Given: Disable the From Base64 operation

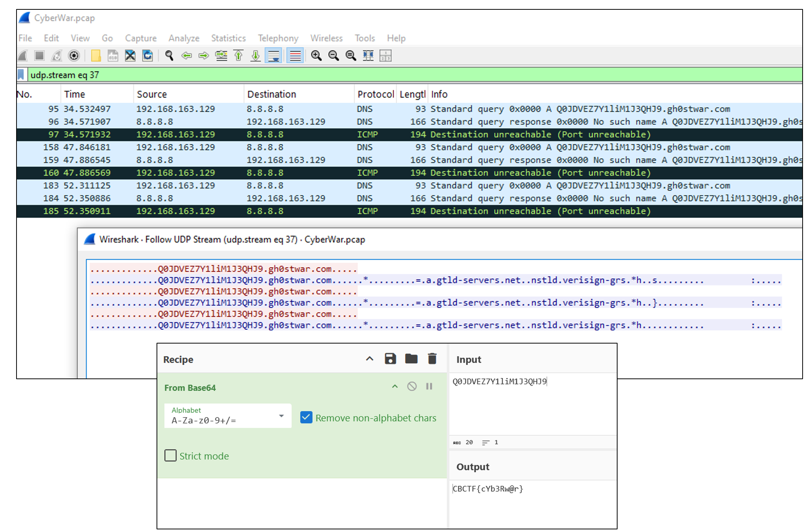Looking at the screenshot, I should click(412, 386).
